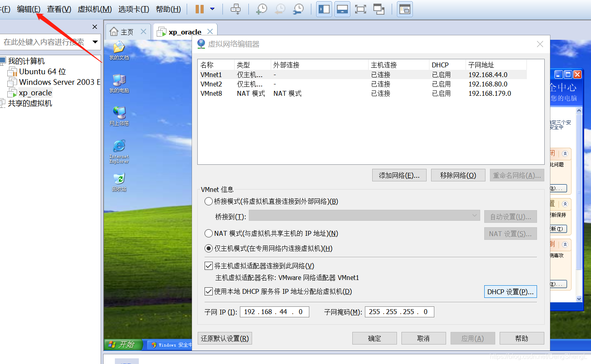
Task: Take a snapshot of this virtual machine
Action: click(261, 9)
